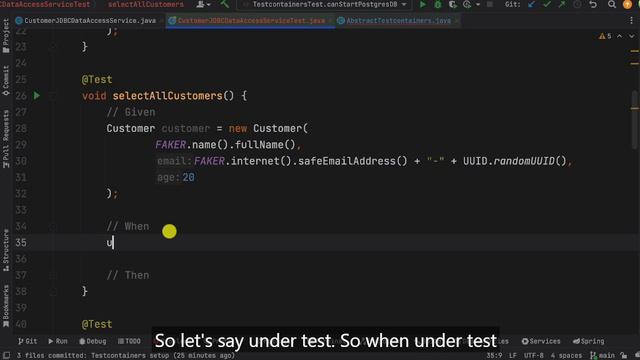Click the // Then comment line
The width and height of the screenshot is (640, 360).
coord(128,276)
